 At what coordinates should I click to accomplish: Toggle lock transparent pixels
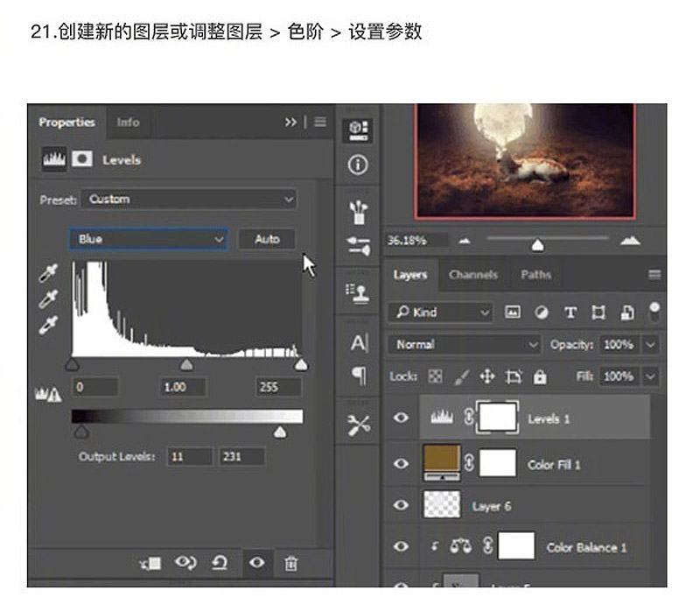click(x=435, y=377)
